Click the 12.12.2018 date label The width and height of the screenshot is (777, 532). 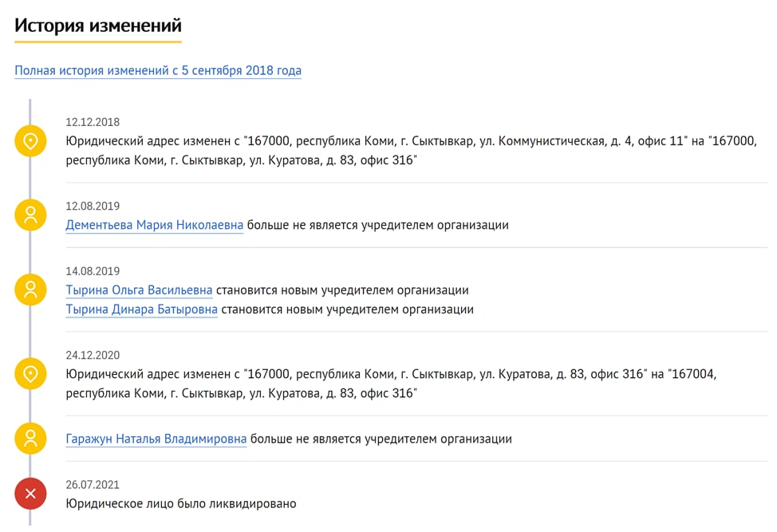pos(93,122)
